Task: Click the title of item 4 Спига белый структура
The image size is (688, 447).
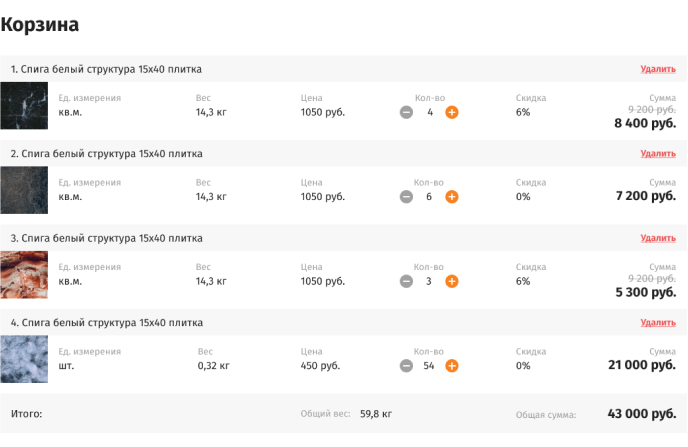Action: [107, 323]
